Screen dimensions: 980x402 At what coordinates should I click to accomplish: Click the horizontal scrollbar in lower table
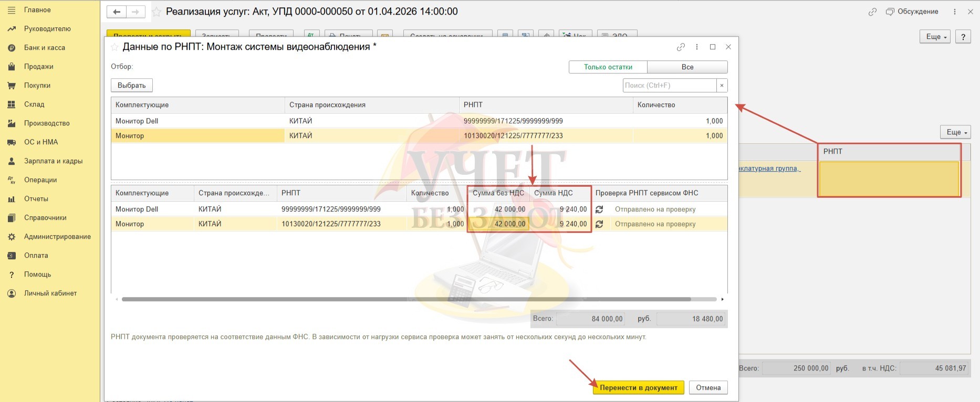405,299
